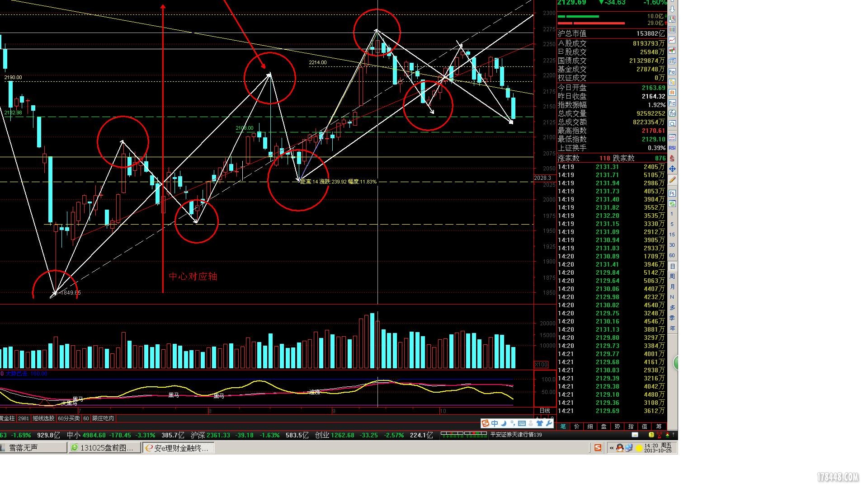Screen dimensions: 868x488
Task: Open the '笔' tick tab
Action: click(563, 426)
